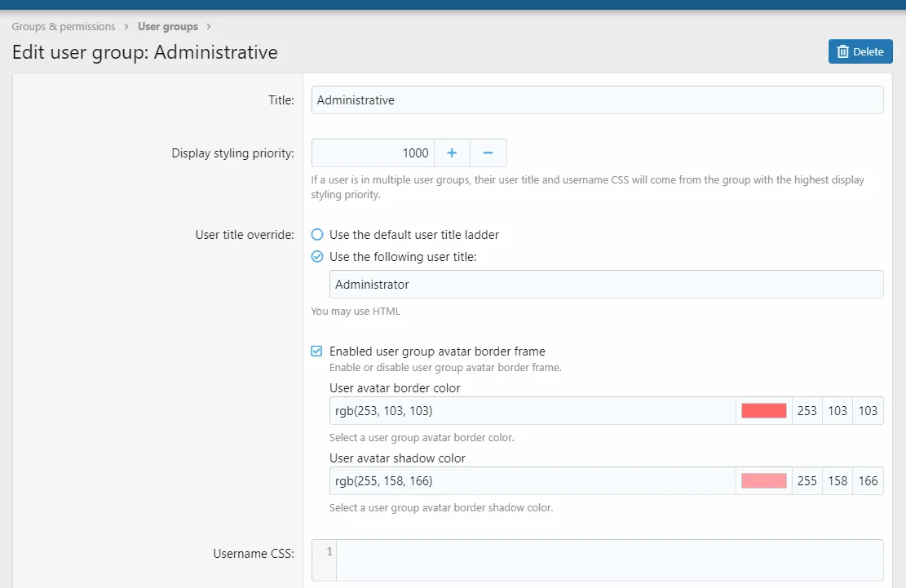Open the avatar border color swatch
Screen dimensions: 906x588
(763, 411)
